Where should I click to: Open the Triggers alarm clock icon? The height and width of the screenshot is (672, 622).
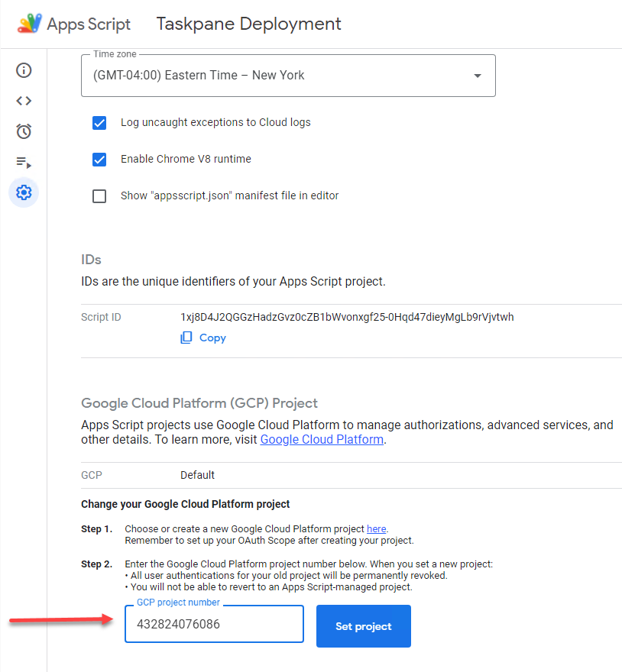point(24,131)
